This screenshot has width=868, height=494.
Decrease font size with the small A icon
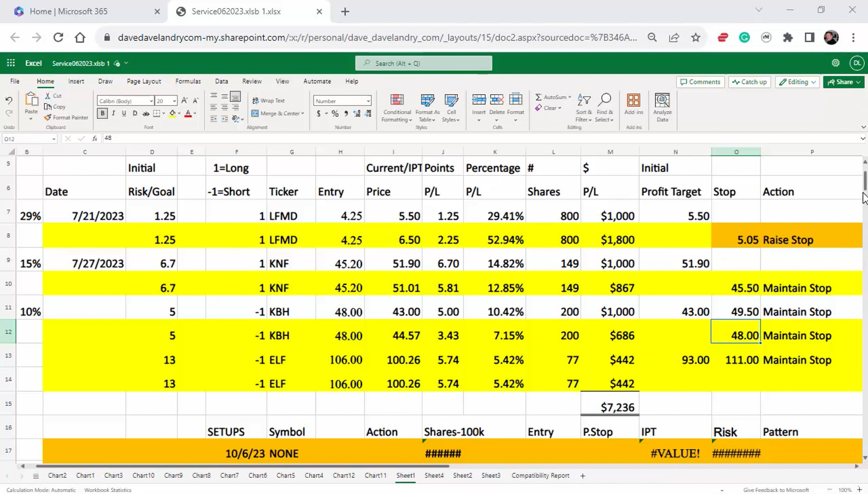point(196,101)
